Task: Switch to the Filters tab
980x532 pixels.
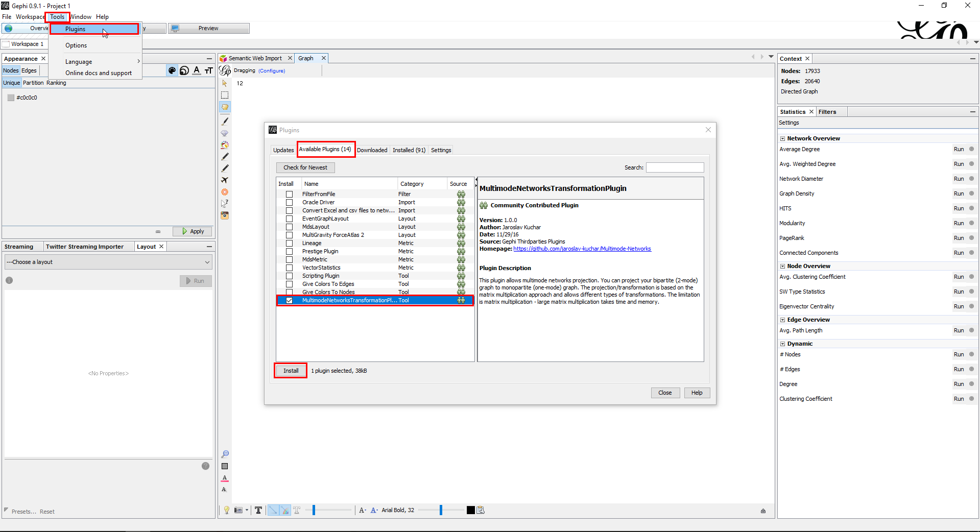Action: (827, 112)
